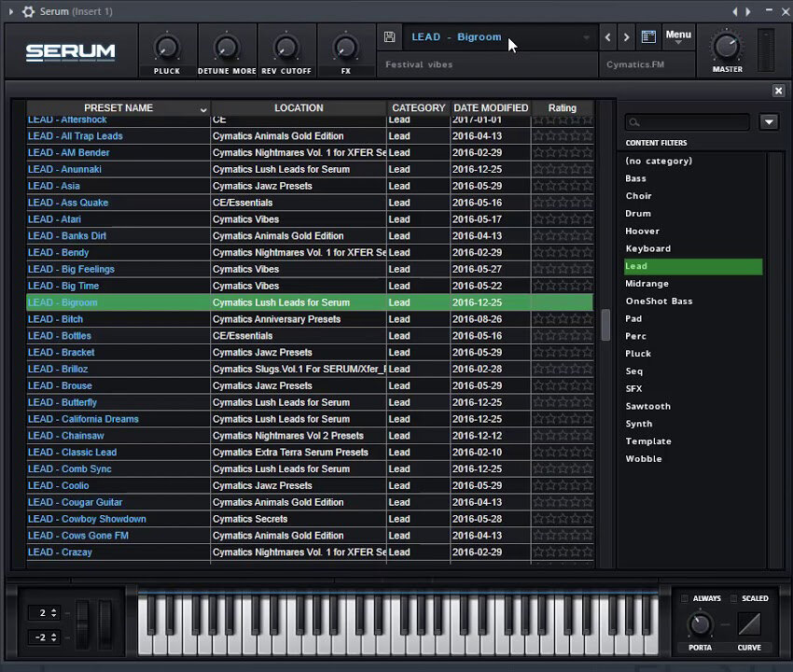Select the Pluck content filter
Image resolution: width=793 pixels, height=672 pixels.
(x=638, y=354)
